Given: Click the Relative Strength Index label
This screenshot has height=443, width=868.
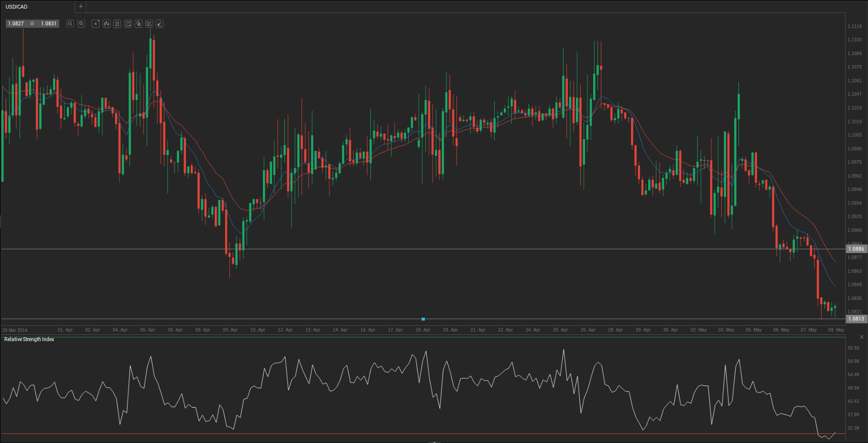Looking at the screenshot, I should click(29, 340).
